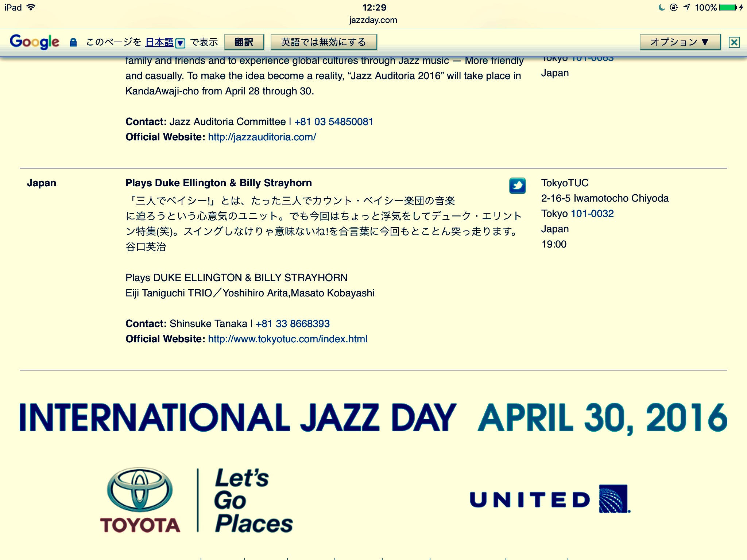This screenshot has width=747, height=560.
Task: Click the blue lock icon beside Google
Action: 73,42
